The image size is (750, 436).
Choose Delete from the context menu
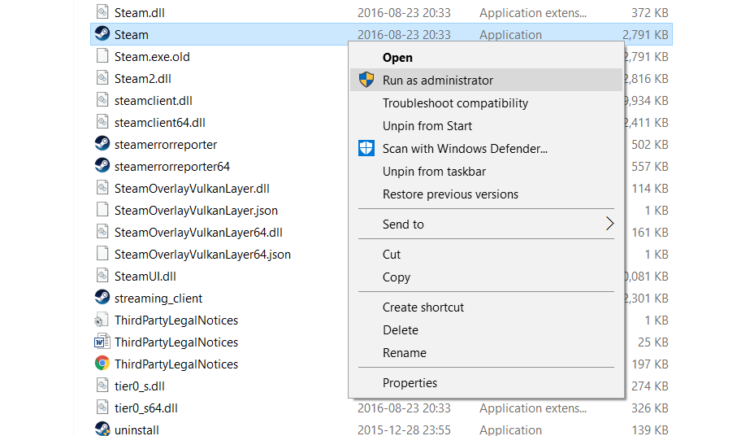[x=486, y=330]
